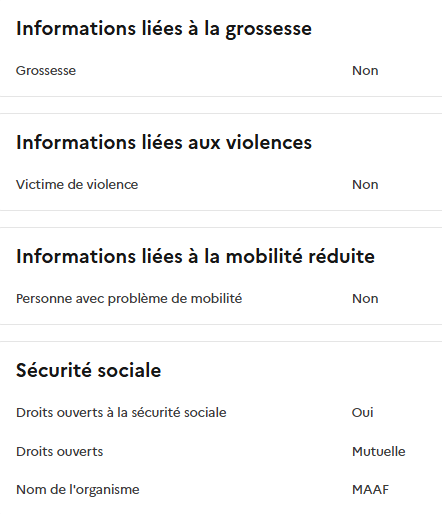Select the Grossesse field label
This screenshot has width=442, height=514.
pos(46,71)
